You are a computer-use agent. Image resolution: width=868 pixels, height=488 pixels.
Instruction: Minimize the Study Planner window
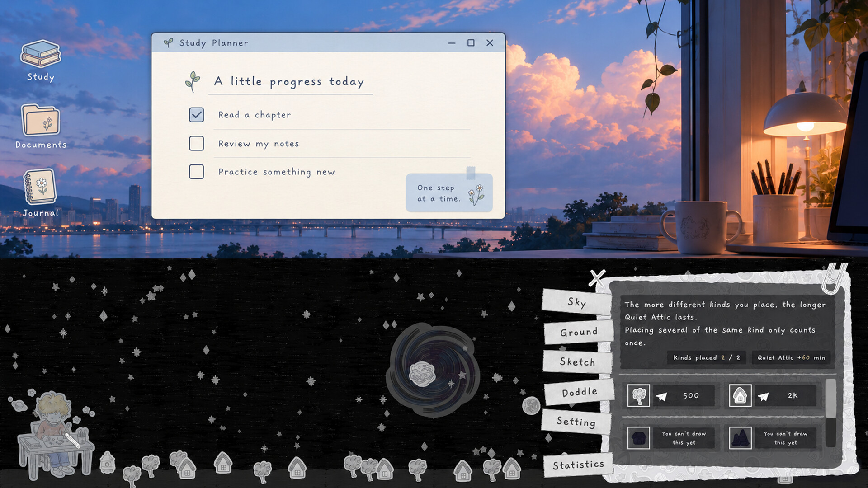pos(452,43)
